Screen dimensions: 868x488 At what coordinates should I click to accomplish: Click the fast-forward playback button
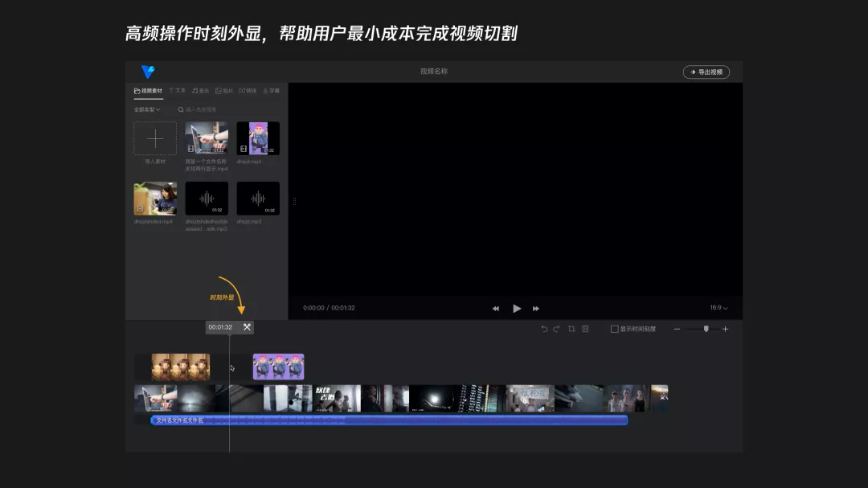536,309
